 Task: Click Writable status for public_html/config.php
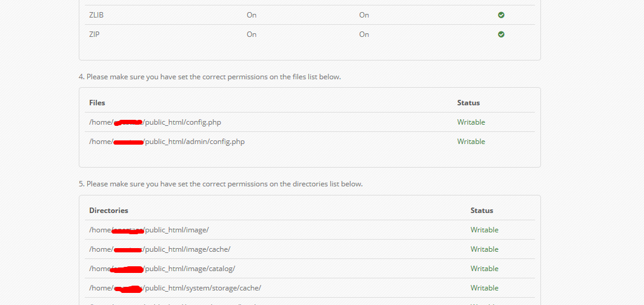point(471,122)
